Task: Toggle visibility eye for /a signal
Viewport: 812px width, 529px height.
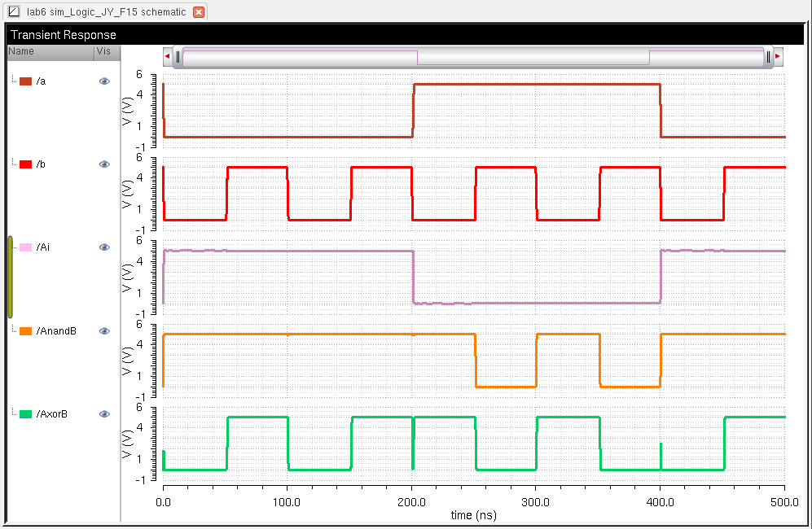Action: (104, 81)
